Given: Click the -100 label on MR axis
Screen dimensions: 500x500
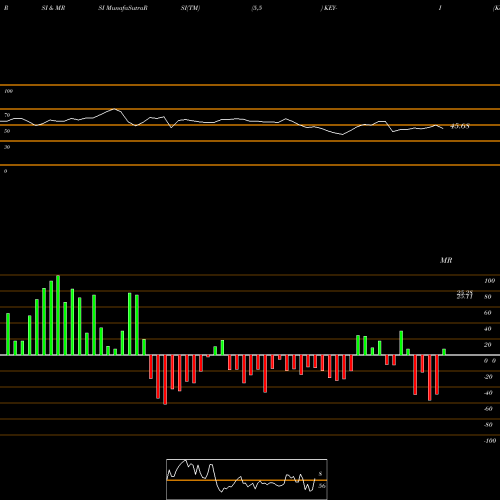Looking at the screenshot, I should [x=490, y=441].
